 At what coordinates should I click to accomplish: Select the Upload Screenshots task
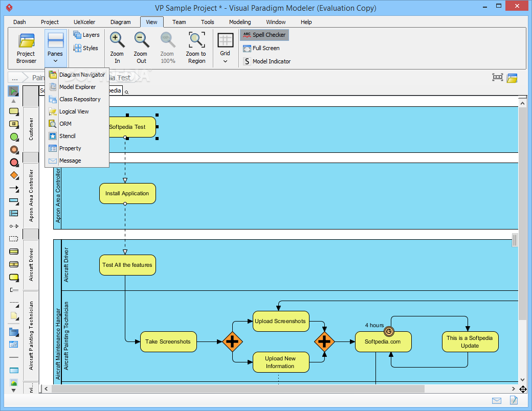click(281, 321)
